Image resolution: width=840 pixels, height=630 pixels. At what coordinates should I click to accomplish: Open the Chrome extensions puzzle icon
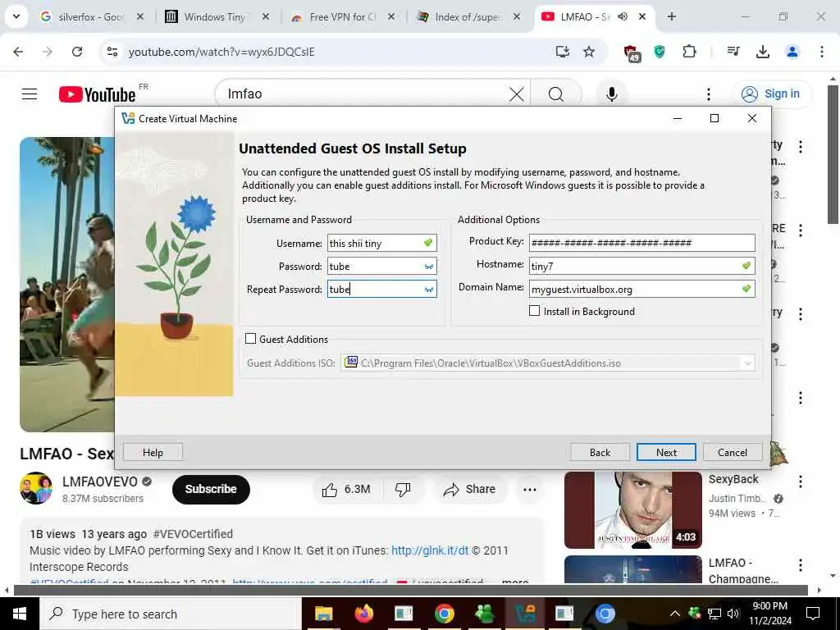(689, 52)
